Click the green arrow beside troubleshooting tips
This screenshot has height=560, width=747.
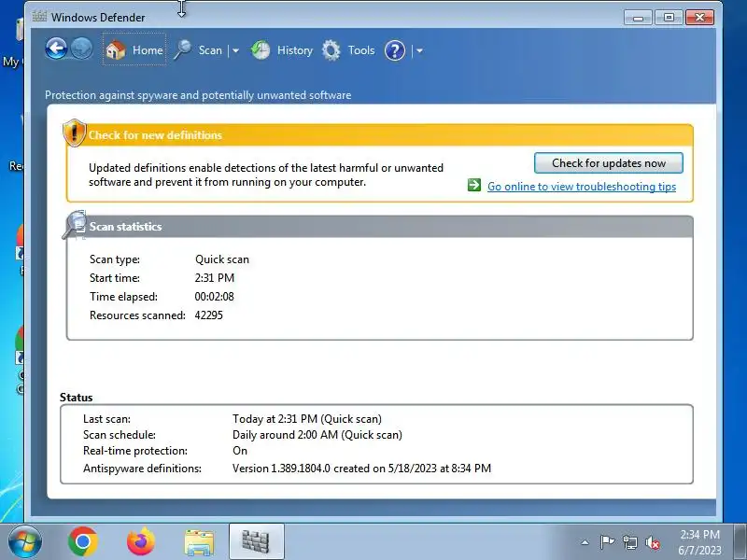tap(474, 185)
